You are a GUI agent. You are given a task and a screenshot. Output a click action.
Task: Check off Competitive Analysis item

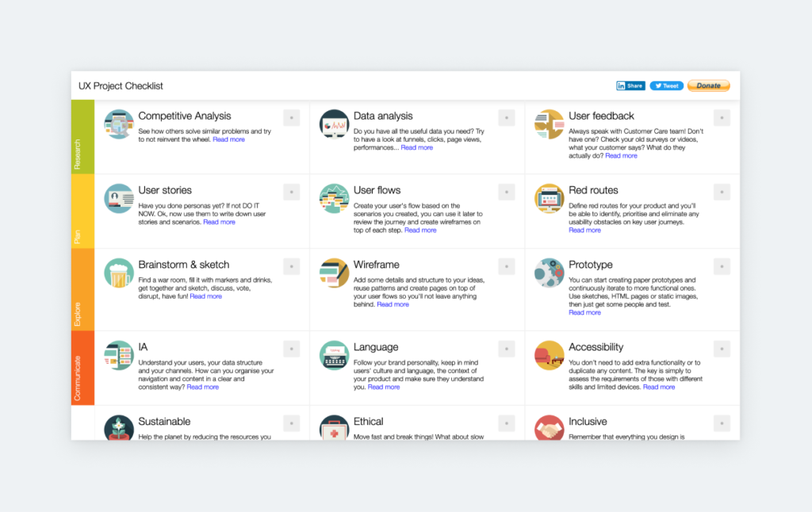click(x=292, y=117)
